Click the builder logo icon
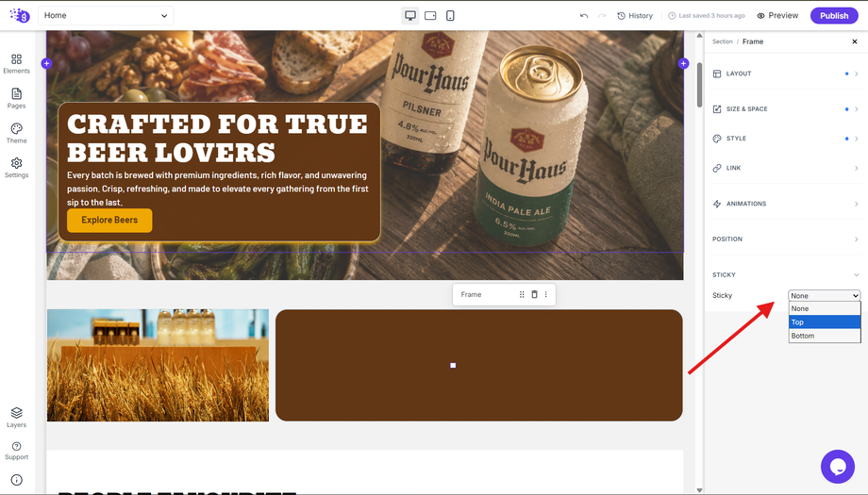 click(20, 15)
